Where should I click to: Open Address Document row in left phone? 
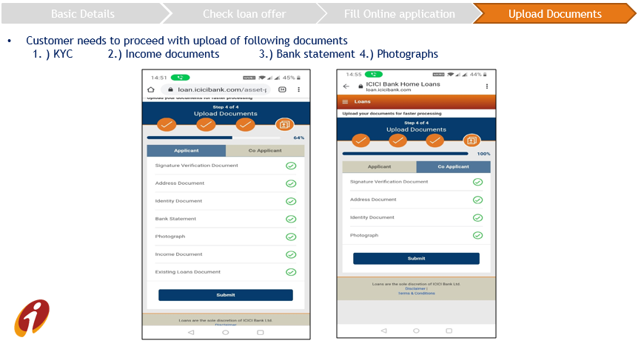(x=226, y=183)
